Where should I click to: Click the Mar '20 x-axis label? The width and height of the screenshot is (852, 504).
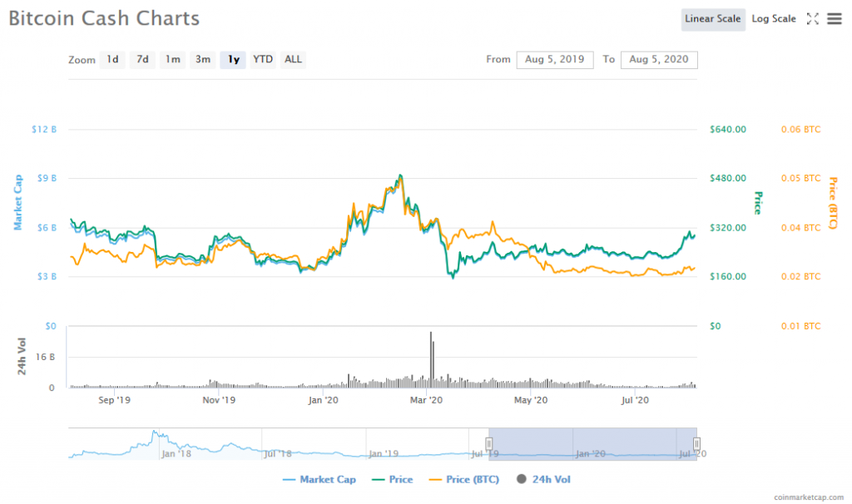[427, 400]
